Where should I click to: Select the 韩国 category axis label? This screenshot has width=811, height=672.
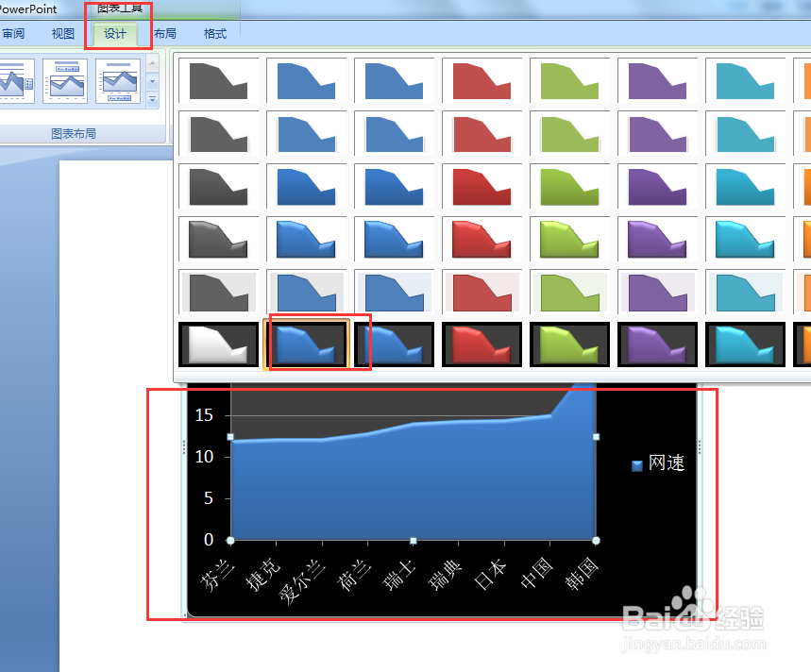[582, 573]
